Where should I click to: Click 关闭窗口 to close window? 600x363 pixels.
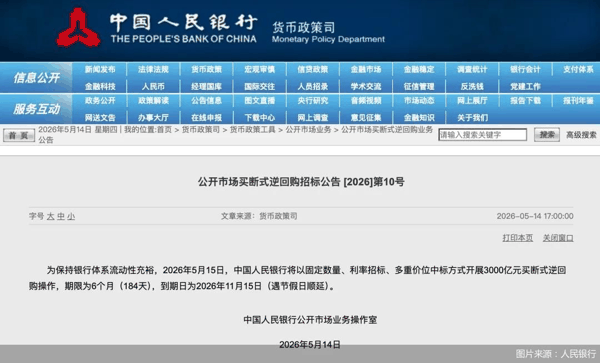(x=558, y=238)
